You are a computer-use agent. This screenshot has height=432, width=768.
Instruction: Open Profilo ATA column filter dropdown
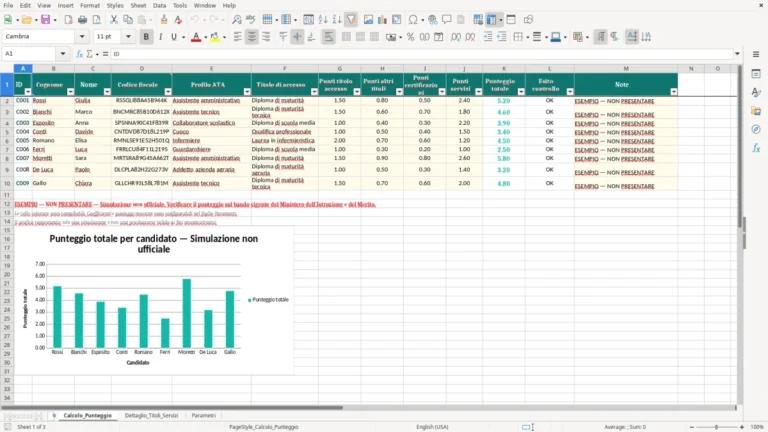pos(247,92)
